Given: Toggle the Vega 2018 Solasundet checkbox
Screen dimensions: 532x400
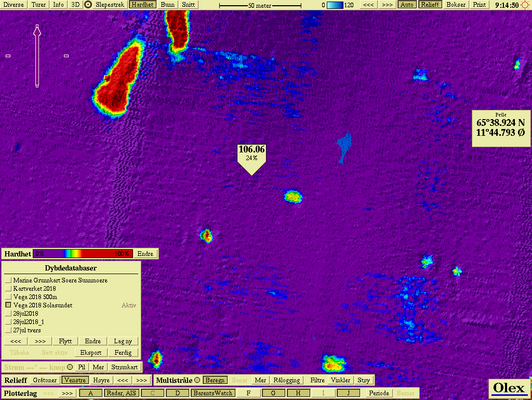Looking at the screenshot, I should click(x=8, y=305).
